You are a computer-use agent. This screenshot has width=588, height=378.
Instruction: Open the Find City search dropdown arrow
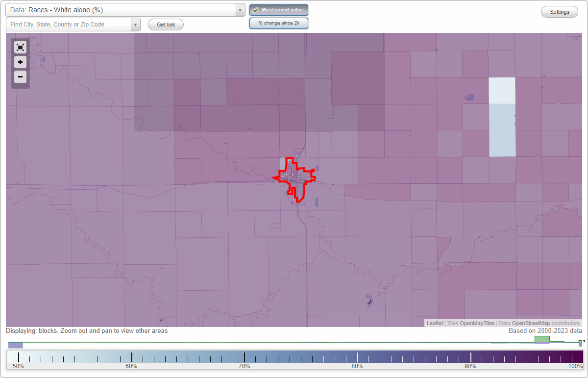136,24
